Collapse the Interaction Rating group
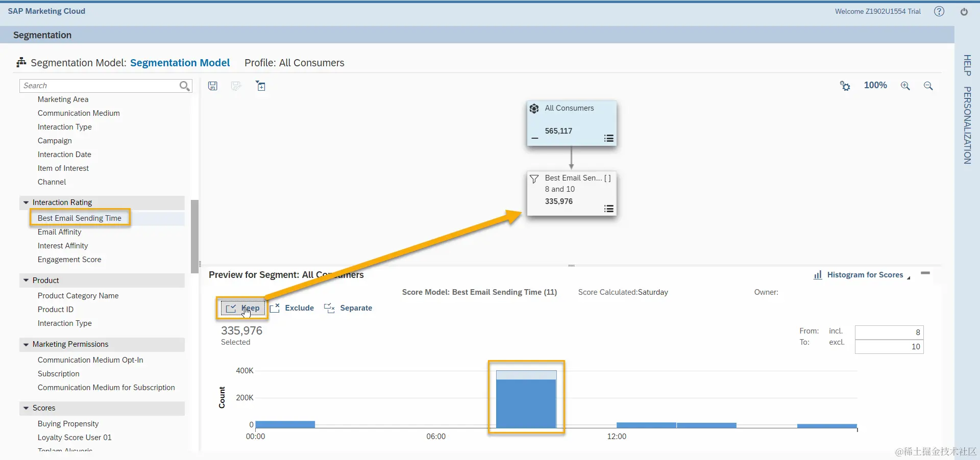The image size is (980, 460). pos(26,202)
